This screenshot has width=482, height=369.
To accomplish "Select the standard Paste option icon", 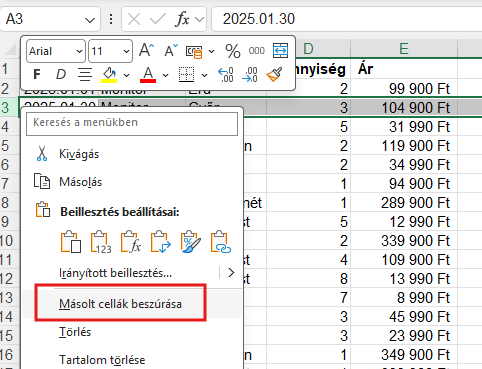I will 71,242.
